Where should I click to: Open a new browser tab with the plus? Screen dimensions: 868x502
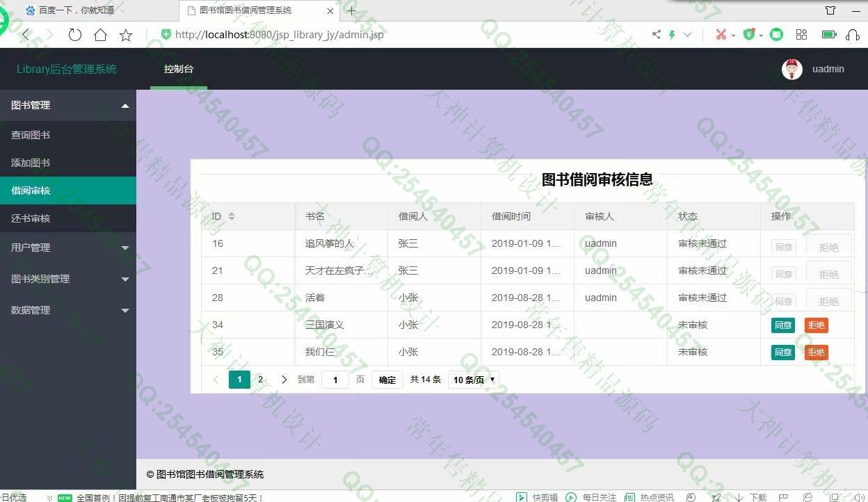(352, 10)
